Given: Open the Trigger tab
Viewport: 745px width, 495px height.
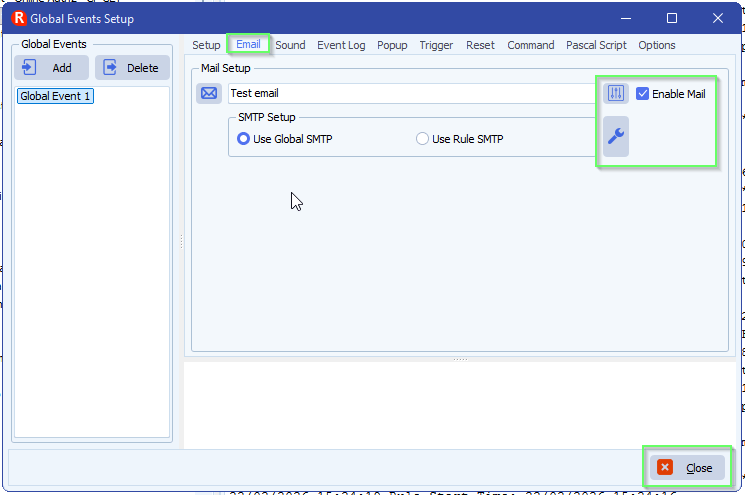Looking at the screenshot, I should click(436, 45).
